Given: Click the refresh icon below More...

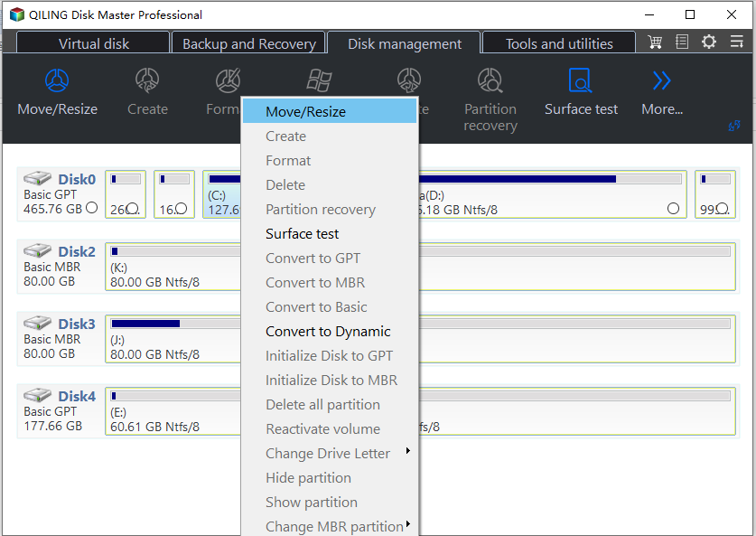Looking at the screenshot, I should point(733,126).
